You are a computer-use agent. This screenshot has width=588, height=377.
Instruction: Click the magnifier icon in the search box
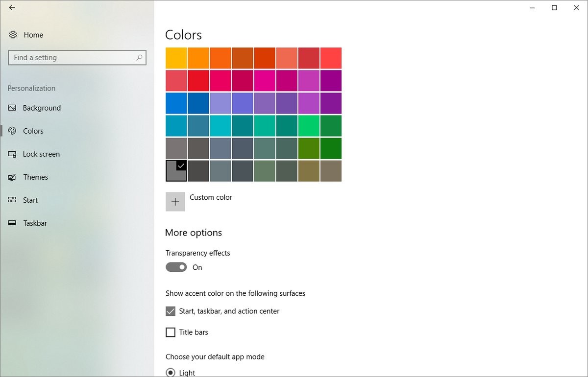139,57
